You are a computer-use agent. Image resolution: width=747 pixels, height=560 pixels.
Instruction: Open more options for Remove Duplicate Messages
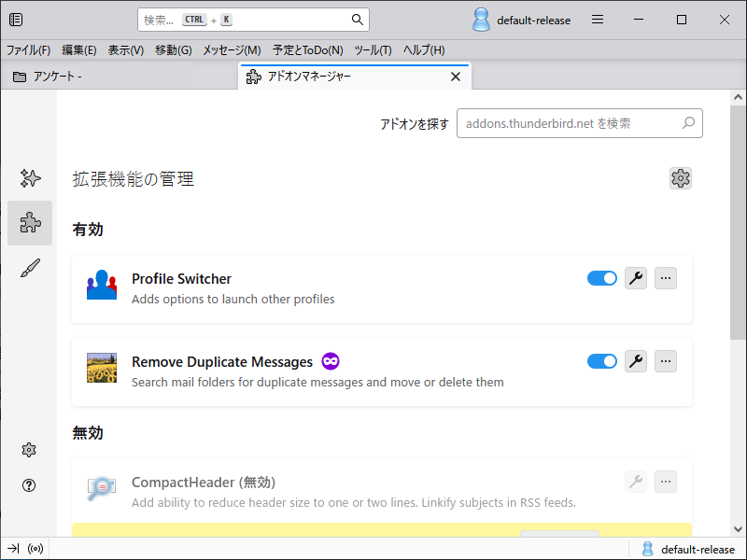[666, 361]
